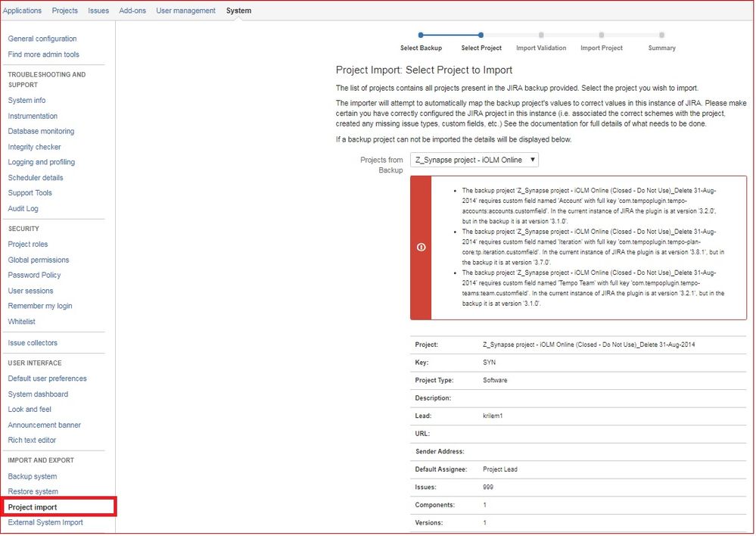Select the System tab
This screenshot has height=536, width=756.
coord(238,11)
